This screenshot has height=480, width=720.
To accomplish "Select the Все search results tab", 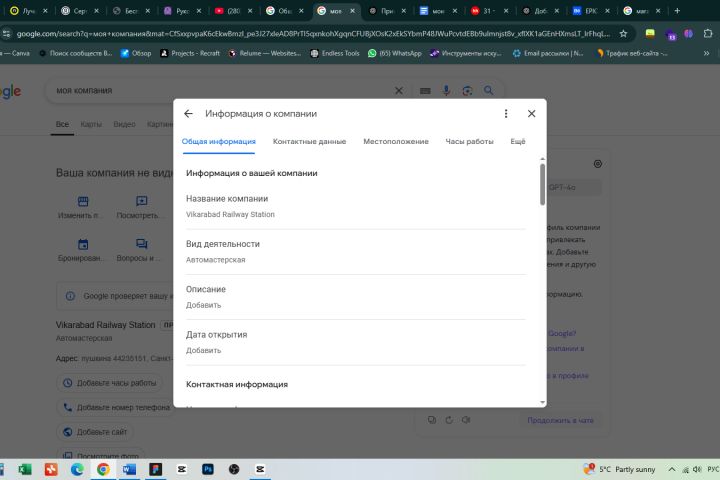I will [62, 124].
